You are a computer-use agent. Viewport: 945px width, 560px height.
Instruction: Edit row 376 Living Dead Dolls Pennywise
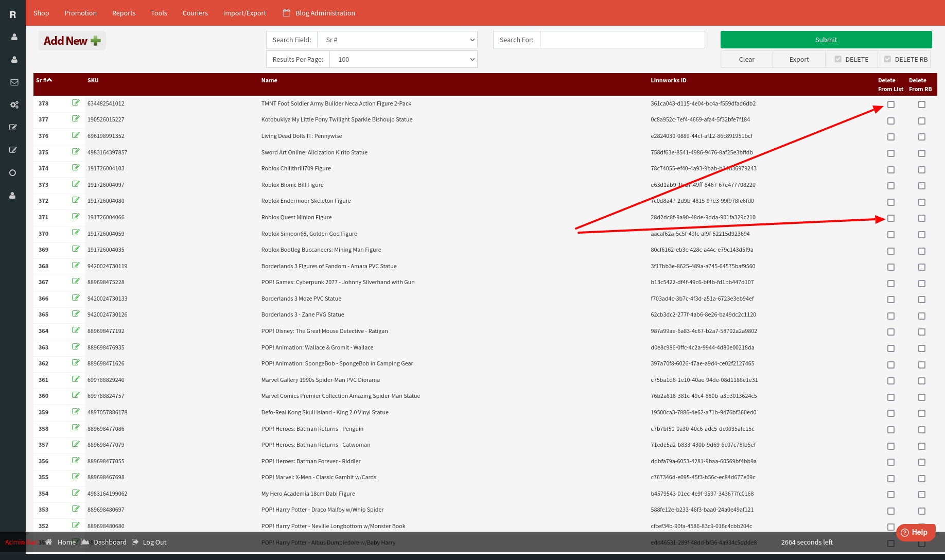click(x=76, y=135)
